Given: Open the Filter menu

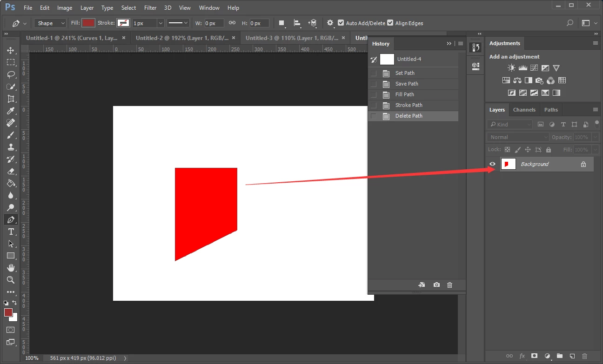Looking at the screenshot, I should coord(150,7).
